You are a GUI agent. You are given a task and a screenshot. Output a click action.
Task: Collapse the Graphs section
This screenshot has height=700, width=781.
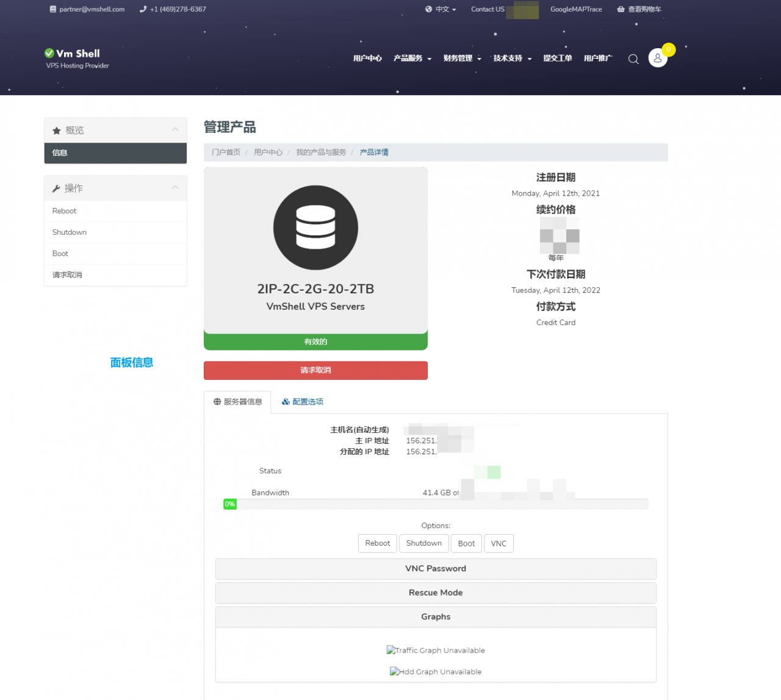point(436,617)
